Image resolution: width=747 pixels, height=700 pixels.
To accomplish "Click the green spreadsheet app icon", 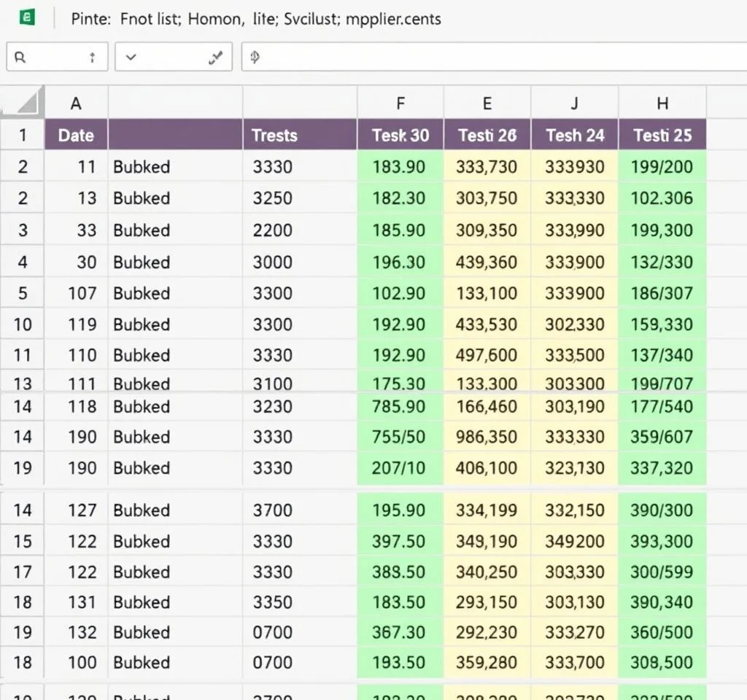I will tap(27, 17).
